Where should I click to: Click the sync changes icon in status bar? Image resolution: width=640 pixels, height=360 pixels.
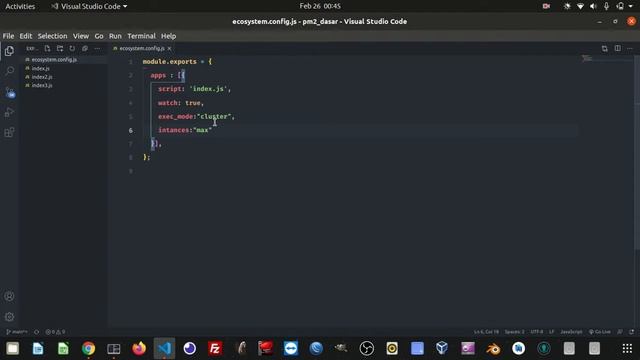(x=37, y=332)
